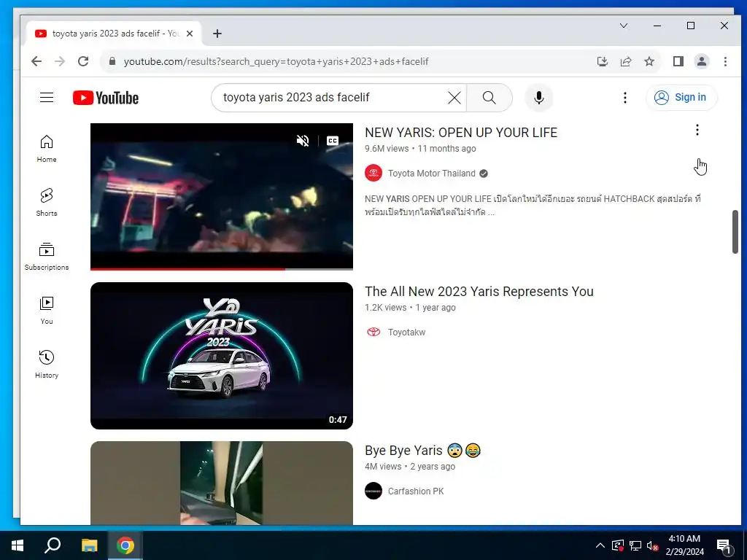Open Windows taskbar search
This screenshot has height=560, width=747.
coord(53,545)
